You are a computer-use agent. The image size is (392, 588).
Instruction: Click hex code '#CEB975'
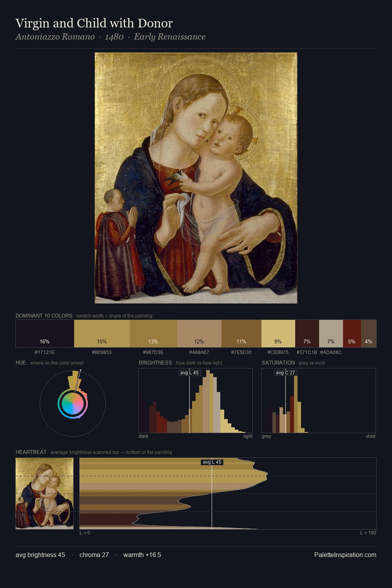click(278, 352)
